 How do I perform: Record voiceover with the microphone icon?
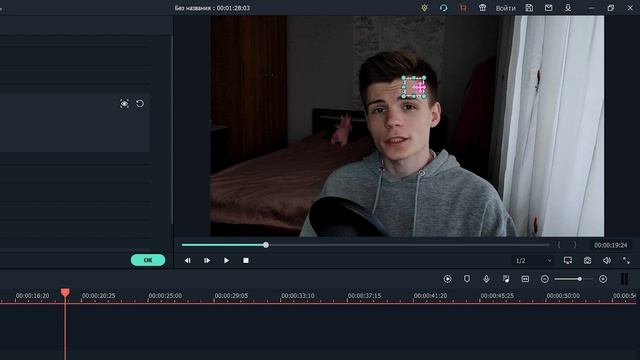[x=486, y=279]
